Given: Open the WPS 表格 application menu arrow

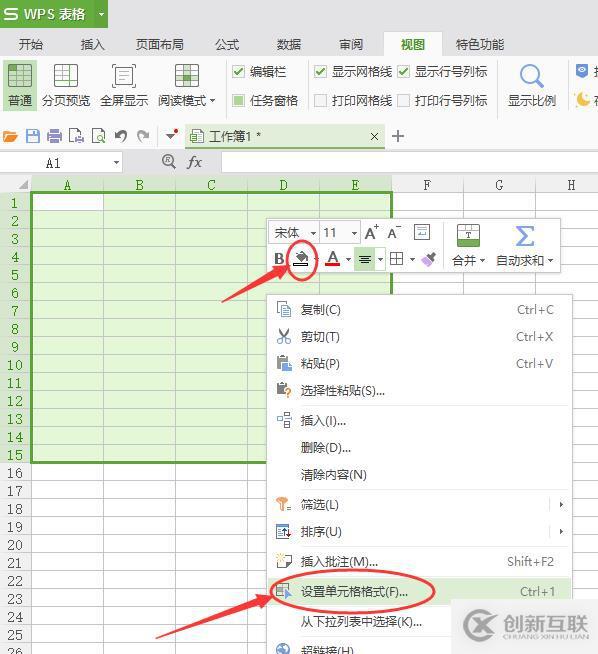Looking at the screenshot, I should click(101, 14).
